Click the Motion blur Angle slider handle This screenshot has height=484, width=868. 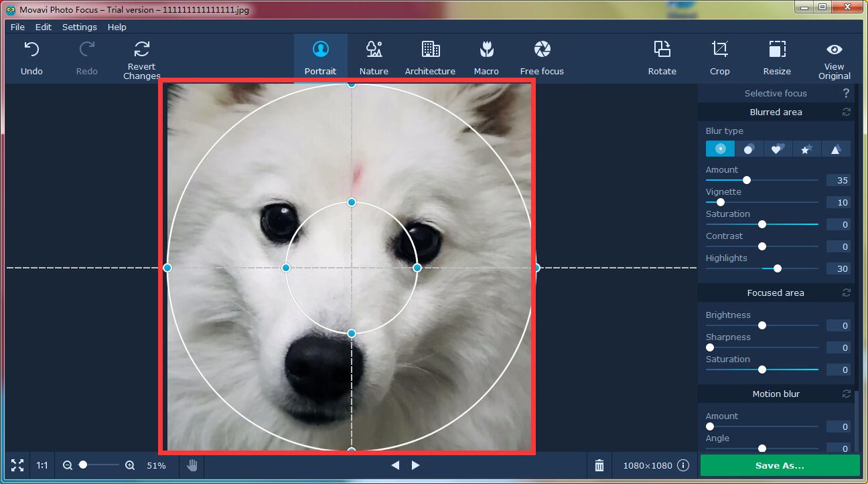coord(762,449)
